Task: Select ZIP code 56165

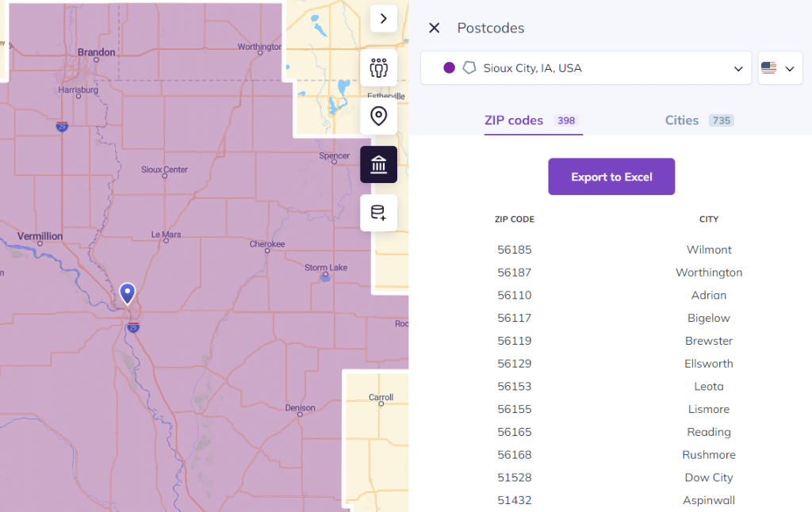Action: click(x=514, y=432)
